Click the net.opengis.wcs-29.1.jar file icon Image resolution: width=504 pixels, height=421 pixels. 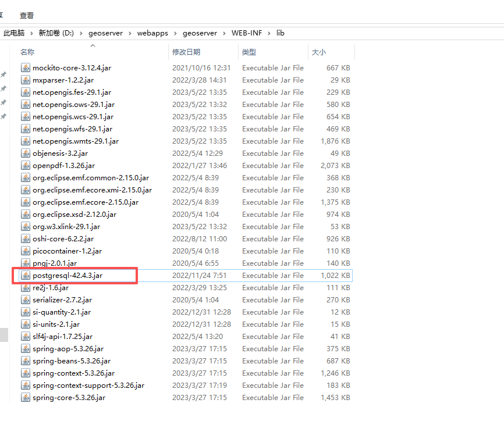click(26, 116)
